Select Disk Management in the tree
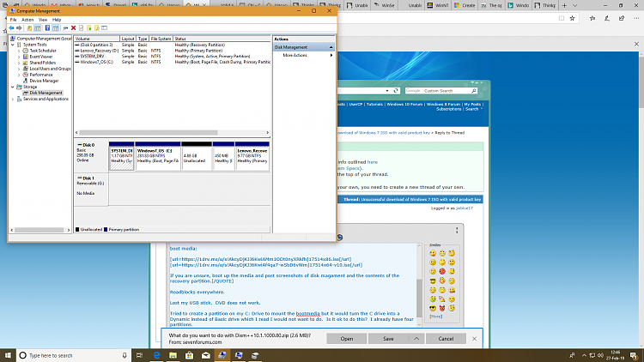Viewport: 644px width, 362px height. coord(46,93)
